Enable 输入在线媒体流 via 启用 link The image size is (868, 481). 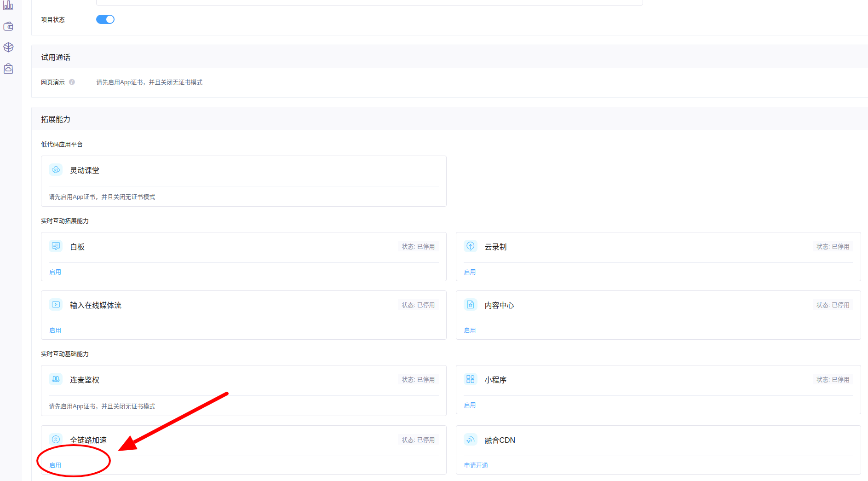pyautogui.click(x=55, y=330)
